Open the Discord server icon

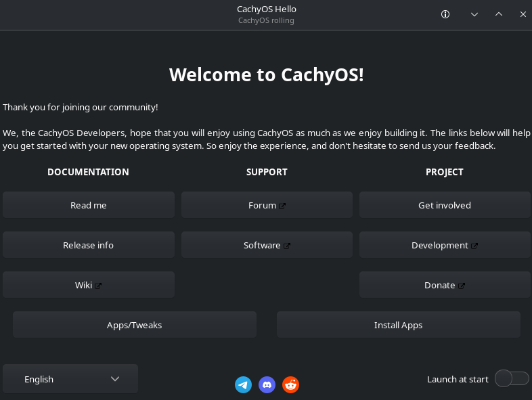click(267, 384)
